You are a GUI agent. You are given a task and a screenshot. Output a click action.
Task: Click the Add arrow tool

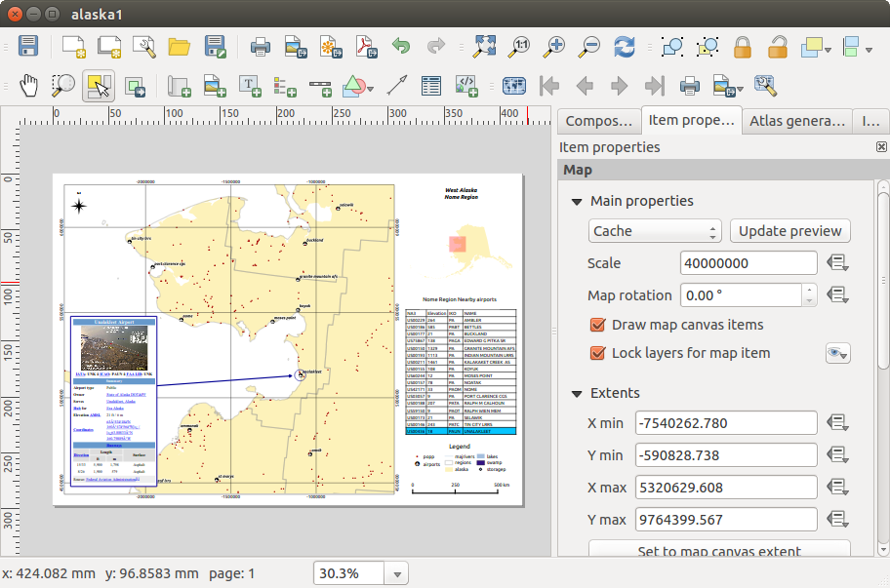(396, 86)
